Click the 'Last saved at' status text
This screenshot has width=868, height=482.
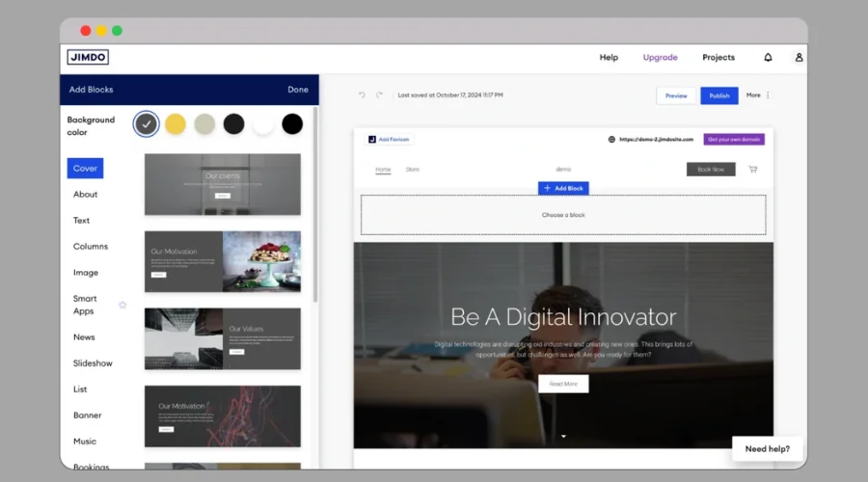coord(450,95)
